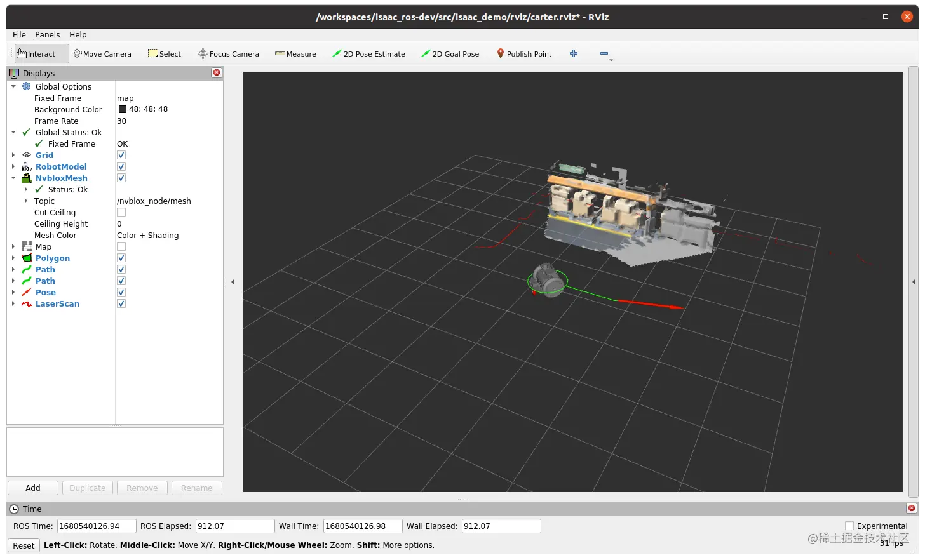Screen dimensions: 925x560
Task: Click the ROS Elapsed time field
Action: [234, 526]
